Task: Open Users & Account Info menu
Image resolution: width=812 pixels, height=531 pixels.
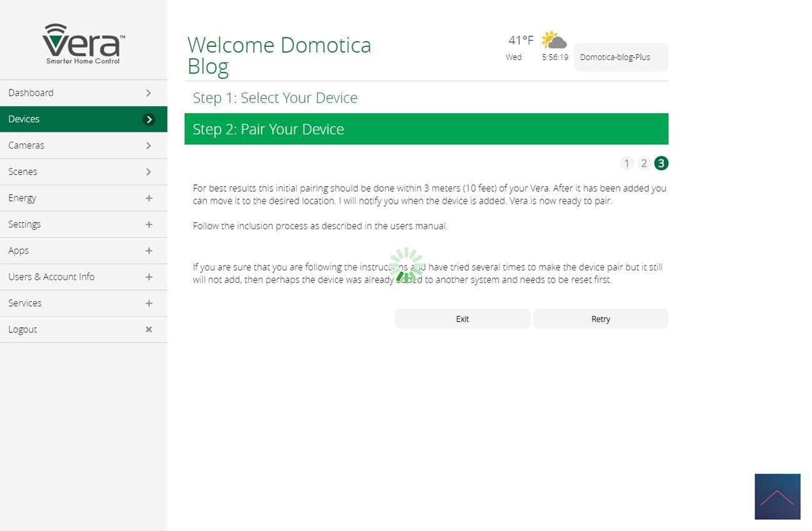Action: click(51, 277)
